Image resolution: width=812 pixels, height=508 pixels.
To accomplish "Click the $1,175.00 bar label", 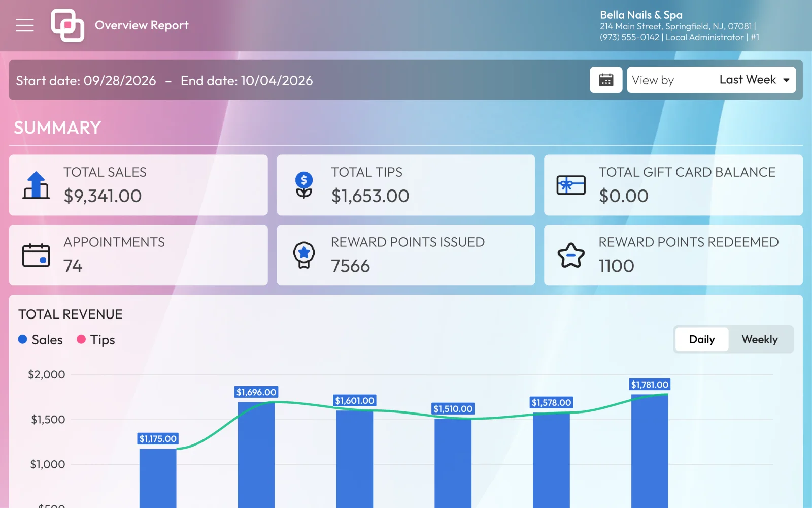I will (158, 439).
